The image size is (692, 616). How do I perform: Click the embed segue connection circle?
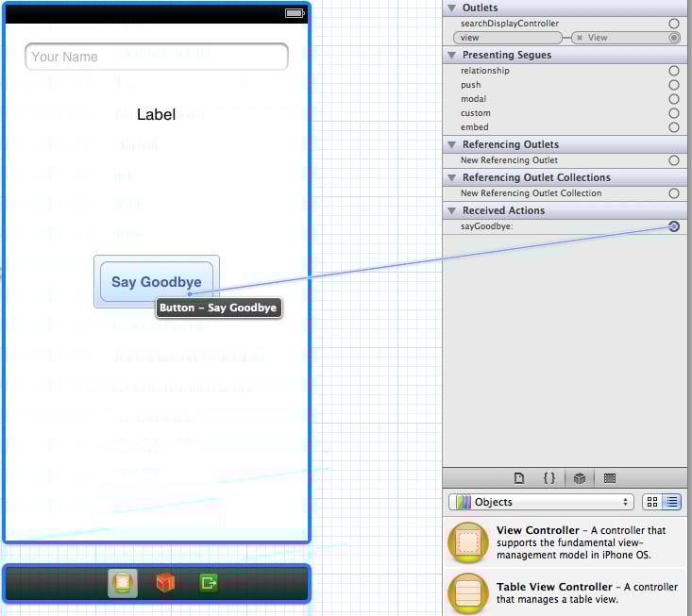pyautogui.click(x=673, y=127)
